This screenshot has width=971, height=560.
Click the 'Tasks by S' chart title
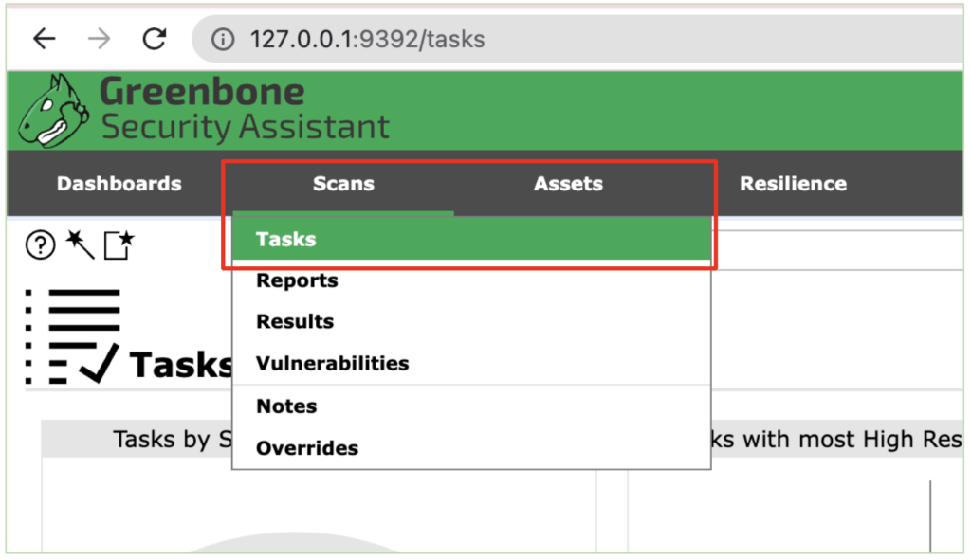coord(173,440)
